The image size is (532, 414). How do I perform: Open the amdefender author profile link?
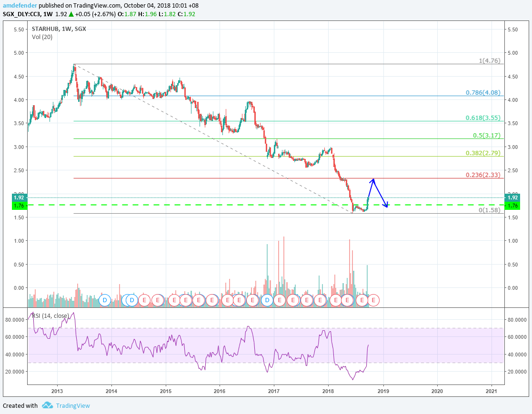(18, 6)
